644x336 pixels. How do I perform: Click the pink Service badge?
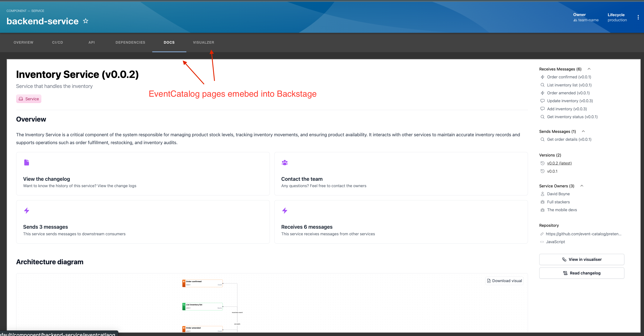29,99
